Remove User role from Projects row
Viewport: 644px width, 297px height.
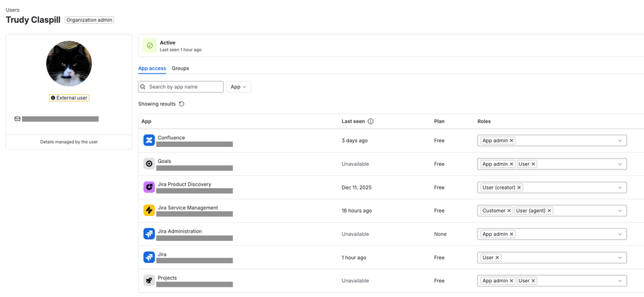[533, 281]
